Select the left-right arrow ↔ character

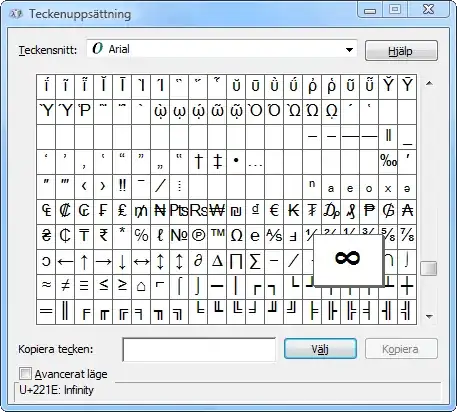click(x=141, y=262)
